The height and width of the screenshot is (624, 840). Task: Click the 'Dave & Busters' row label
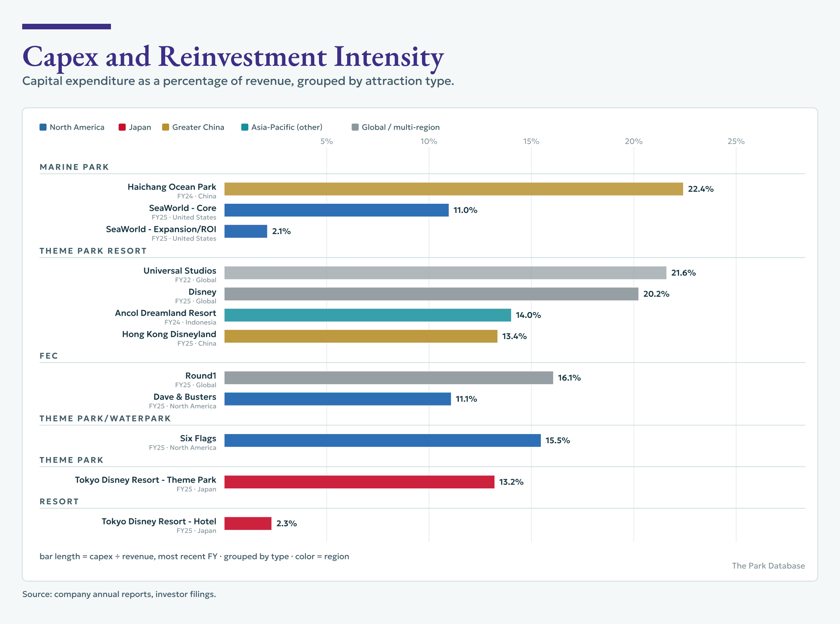pos(185,397)
